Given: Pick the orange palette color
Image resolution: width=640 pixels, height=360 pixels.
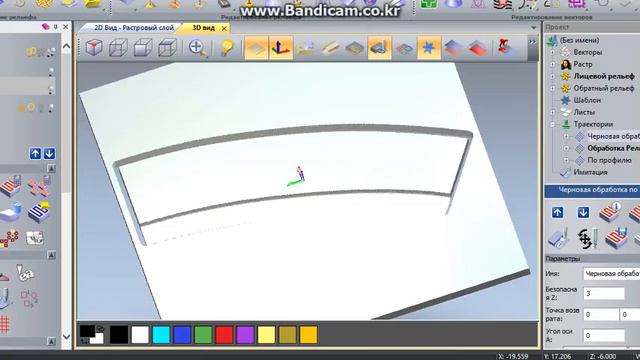Looking at the screenshot, I should click(x=309, y=335).
